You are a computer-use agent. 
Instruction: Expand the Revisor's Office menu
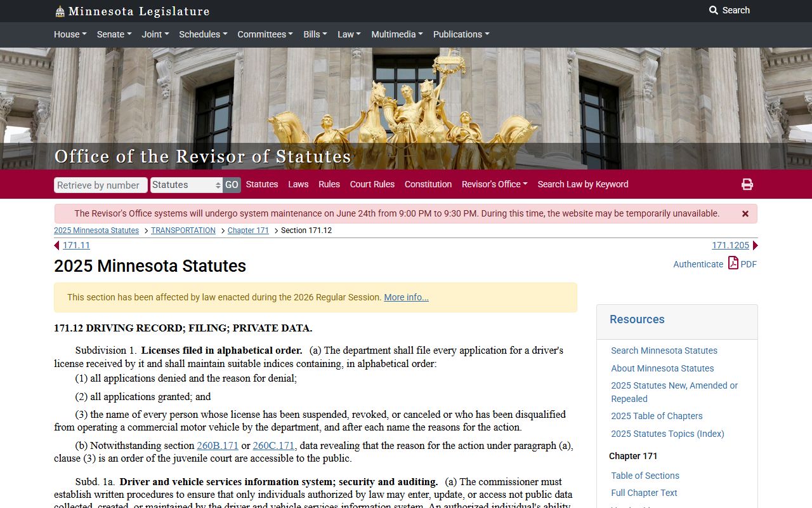pyautogui.click(x=495, y=184)
